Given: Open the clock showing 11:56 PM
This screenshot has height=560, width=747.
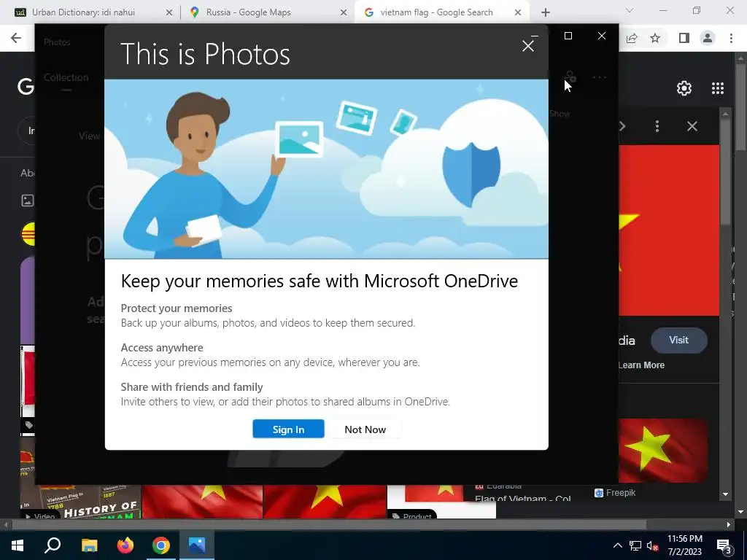Looking at the screenshot, I should 684,545.
